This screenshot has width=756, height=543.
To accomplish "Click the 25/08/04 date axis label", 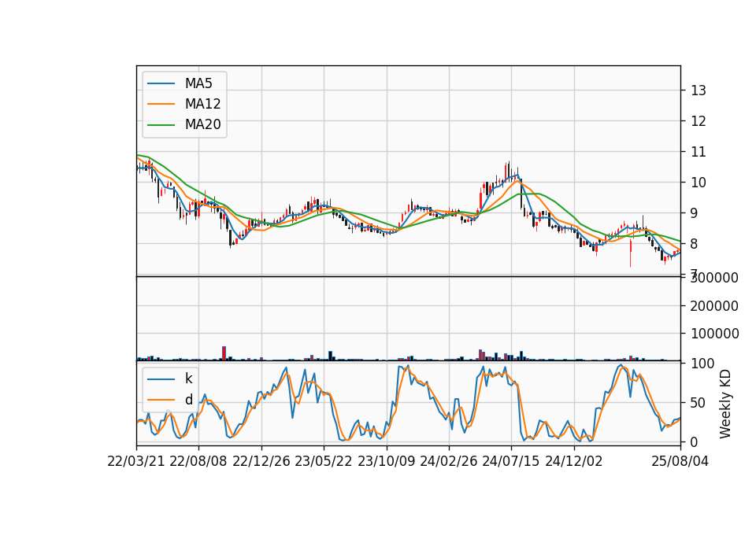I will 680,461.
